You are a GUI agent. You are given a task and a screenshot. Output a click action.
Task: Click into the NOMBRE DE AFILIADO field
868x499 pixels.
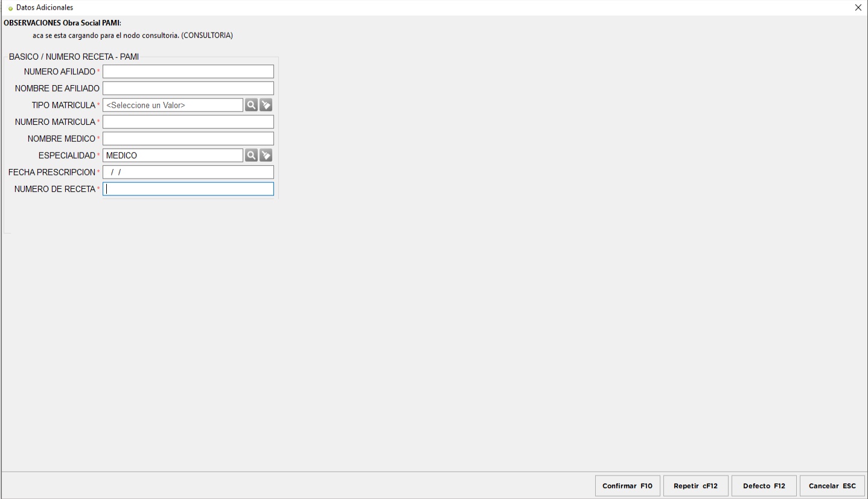[x=188, y=88]
